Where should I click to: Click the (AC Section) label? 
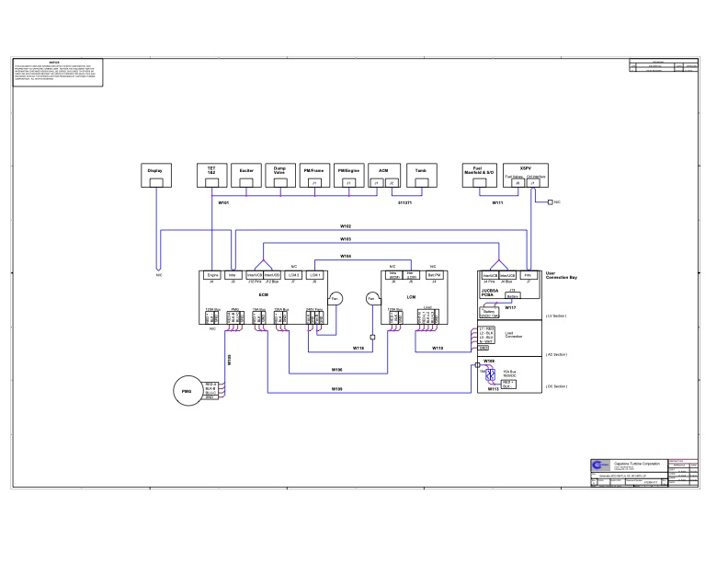(556, 354)
